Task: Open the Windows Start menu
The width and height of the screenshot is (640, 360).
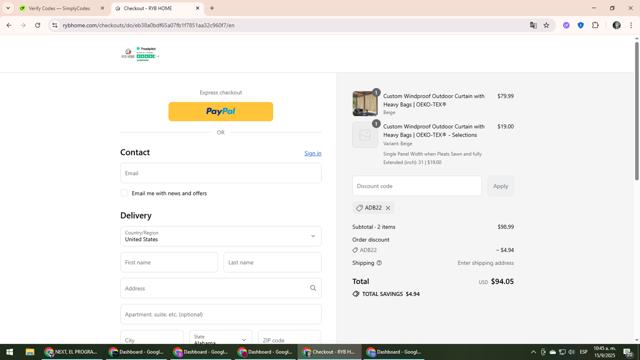Action: click(x=9, y=352)
